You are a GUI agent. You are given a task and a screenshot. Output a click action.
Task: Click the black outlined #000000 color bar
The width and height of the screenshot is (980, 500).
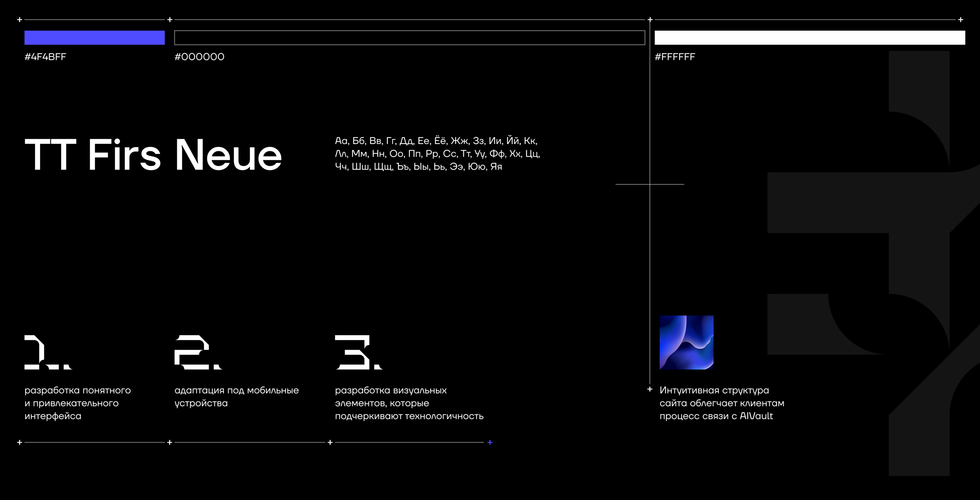pos(409,38)
